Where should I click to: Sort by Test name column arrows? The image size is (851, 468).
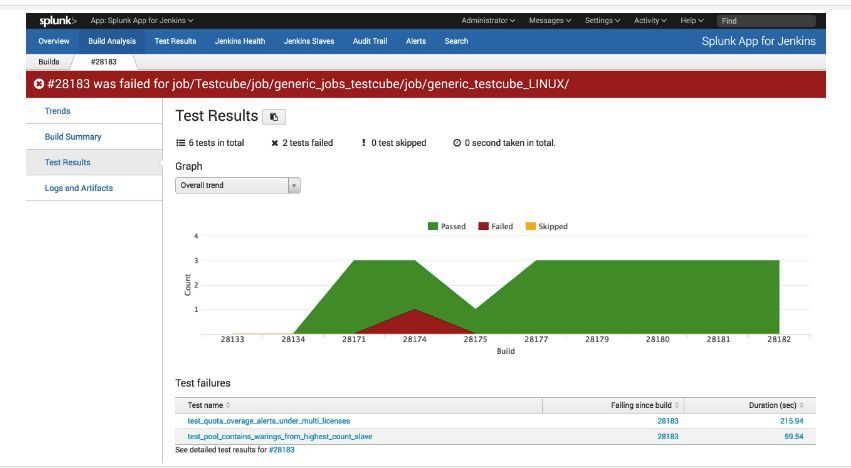(228, 405)
